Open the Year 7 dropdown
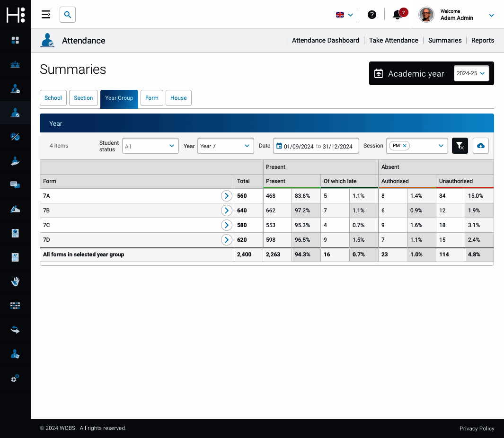Screen dimensions: 504x438 [225, 146]
